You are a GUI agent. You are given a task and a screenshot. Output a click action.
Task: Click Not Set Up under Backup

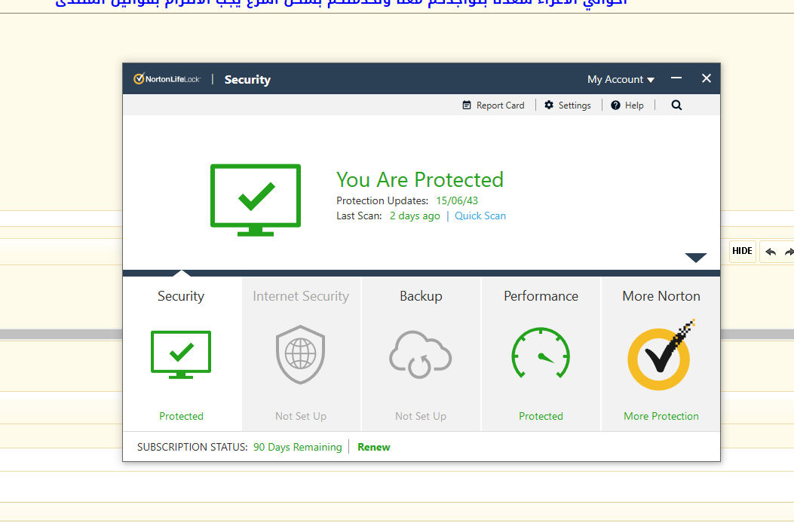point(421,416)
